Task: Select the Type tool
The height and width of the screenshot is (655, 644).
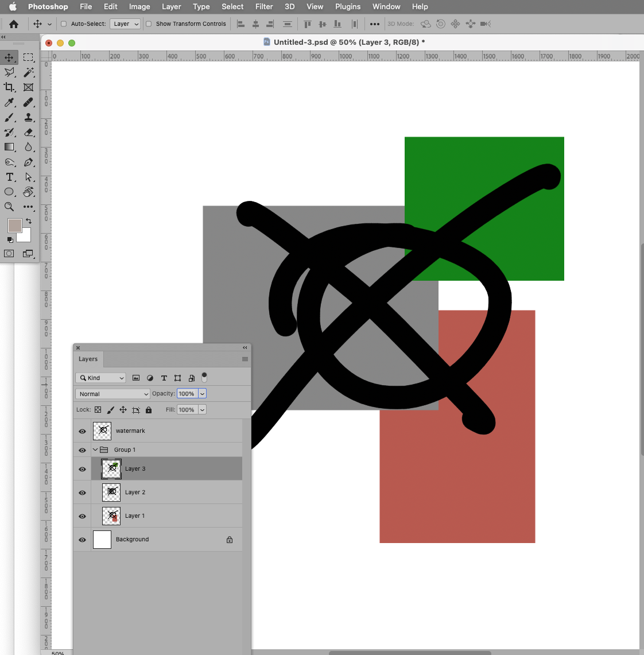Action: [x=9, y=177]
